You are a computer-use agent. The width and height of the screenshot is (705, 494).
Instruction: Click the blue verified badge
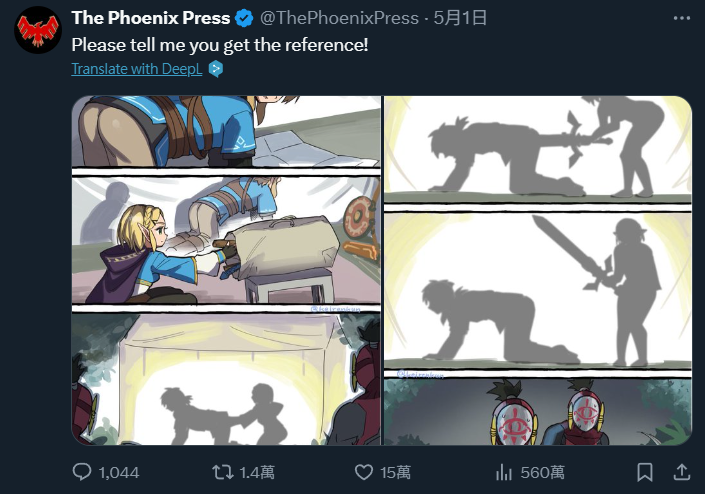pos(244,18)
